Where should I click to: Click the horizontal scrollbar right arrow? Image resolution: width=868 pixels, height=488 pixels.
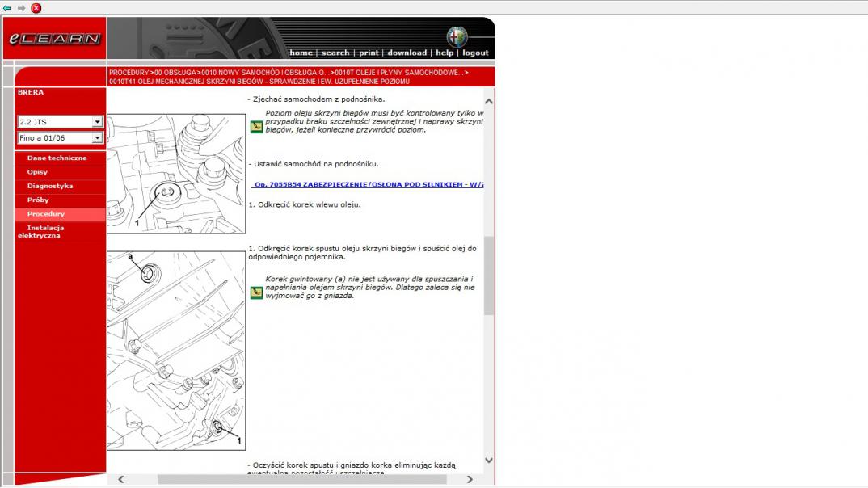point(470,479)
